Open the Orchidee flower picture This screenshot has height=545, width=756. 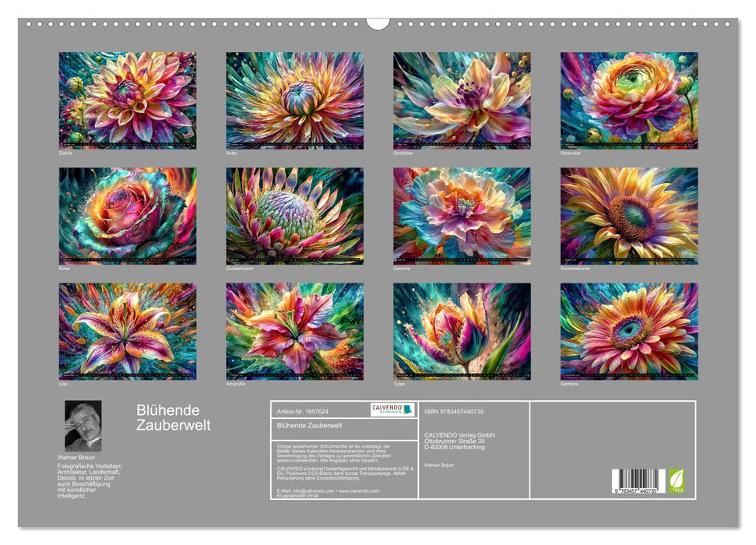(462, 100)
